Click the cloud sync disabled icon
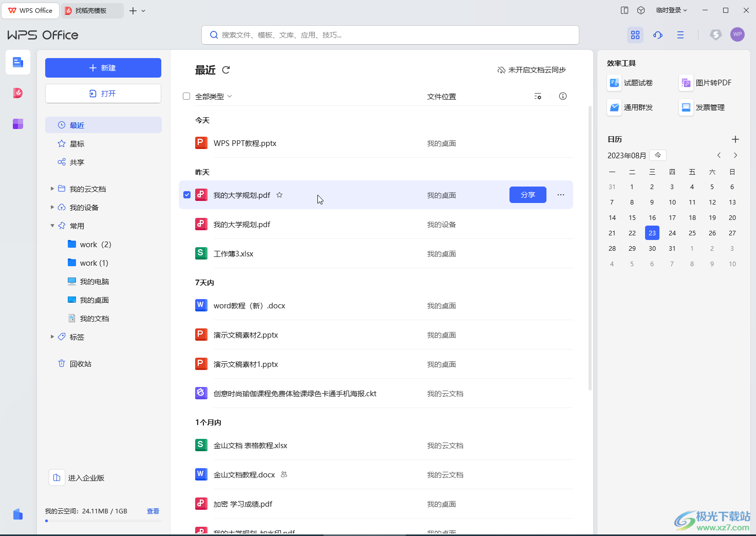Viewport: 756px width, 536px height. pos(501,70)
